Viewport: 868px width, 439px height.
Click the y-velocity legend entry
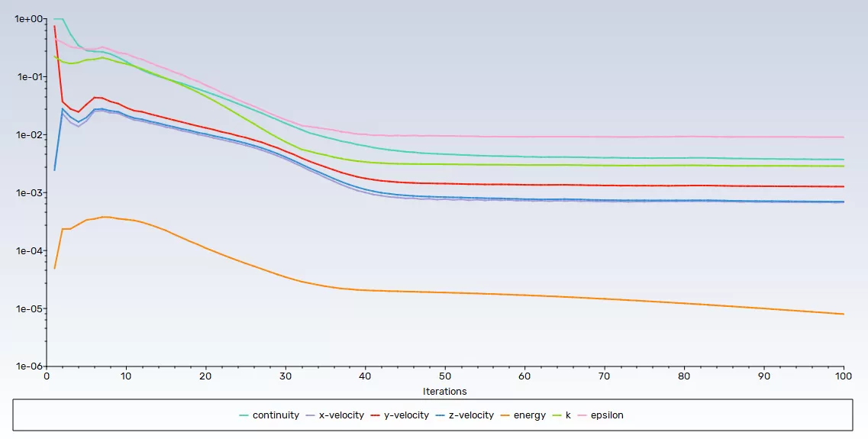400,415
